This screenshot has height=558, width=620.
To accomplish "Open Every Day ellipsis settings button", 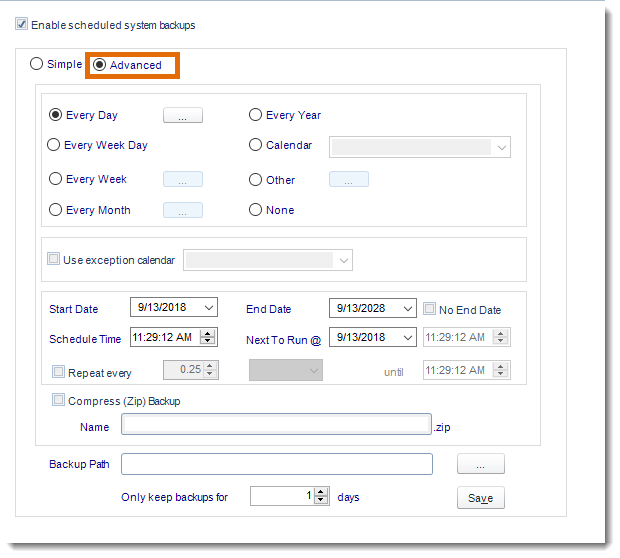I will pos(183,115).
